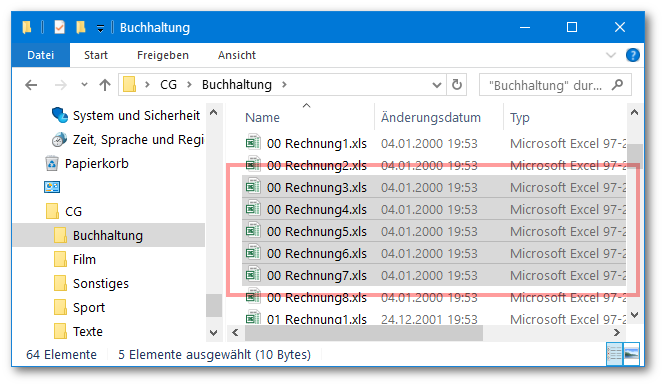
Task: Click the unnamed user card icon in the tree
Action: [x=52, y=187]
